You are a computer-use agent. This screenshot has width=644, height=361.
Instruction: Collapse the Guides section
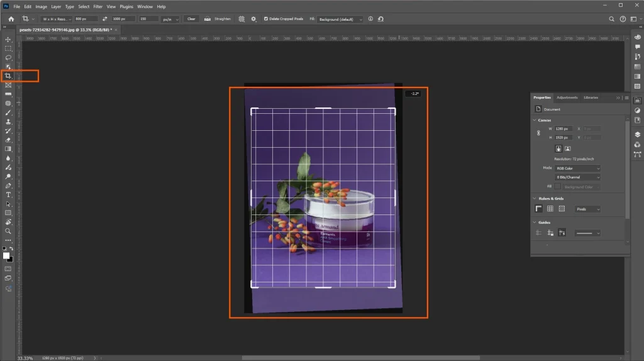[x=535, y=222]
